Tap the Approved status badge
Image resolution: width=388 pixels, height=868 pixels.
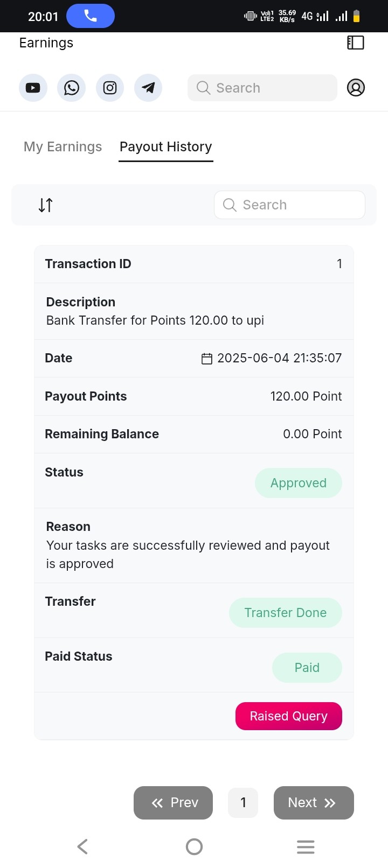coord(299,483)
